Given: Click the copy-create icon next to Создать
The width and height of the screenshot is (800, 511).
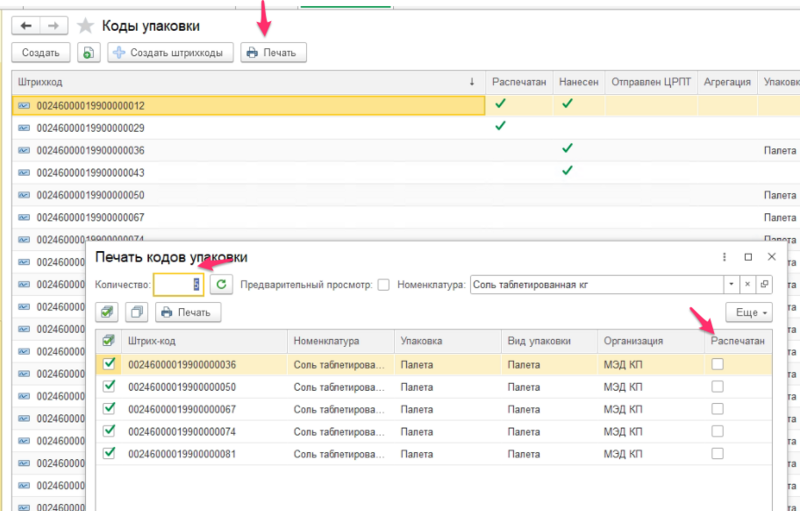Looking at the screenshot, I should [x=89, y=53].
